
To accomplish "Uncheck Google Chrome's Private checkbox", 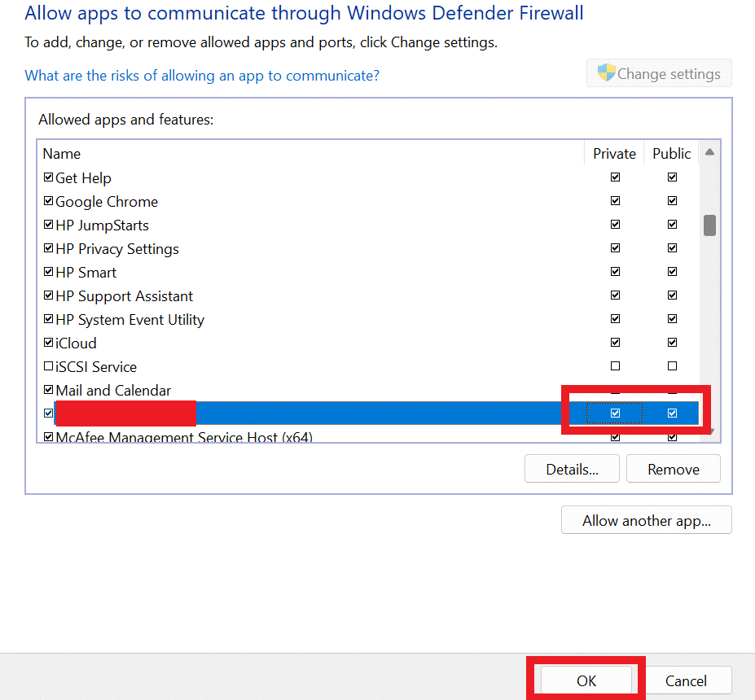I will 615,201.
